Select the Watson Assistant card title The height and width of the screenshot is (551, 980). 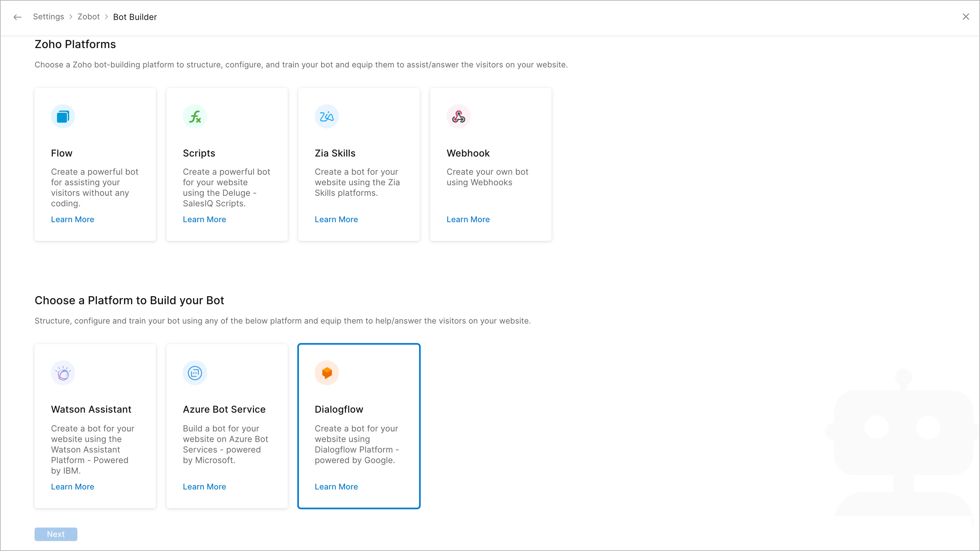coord(91,409)
